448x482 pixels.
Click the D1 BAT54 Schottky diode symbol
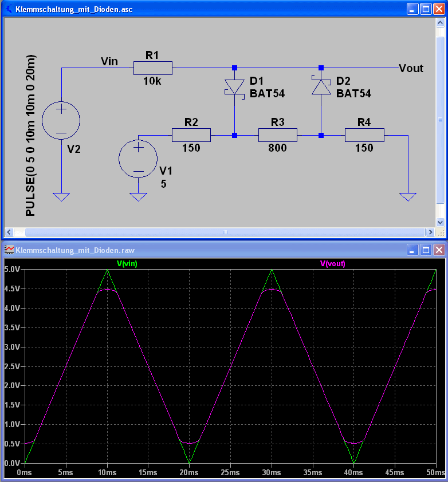(235, 88)
